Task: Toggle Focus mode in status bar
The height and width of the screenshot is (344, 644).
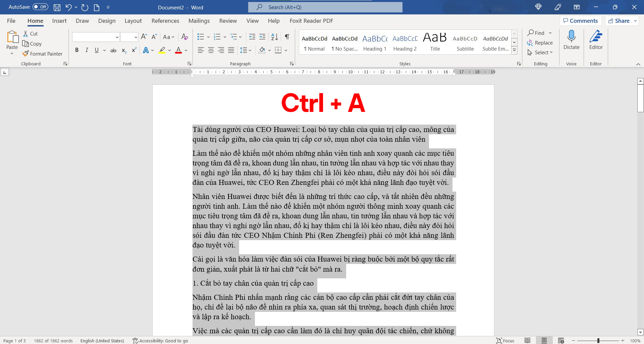Action: point(505,341)
